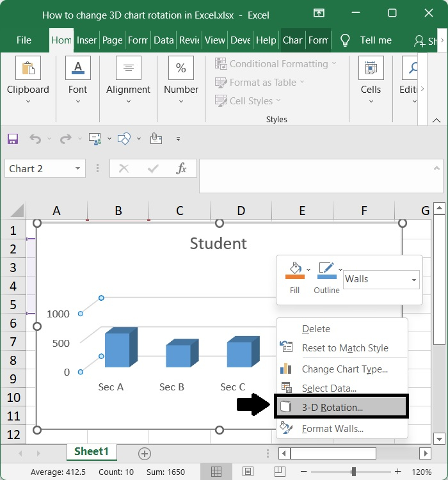This screenshot has width=448, height=480.
Task: Click the zoom slider handle
Action: click(x=353, y=472)
